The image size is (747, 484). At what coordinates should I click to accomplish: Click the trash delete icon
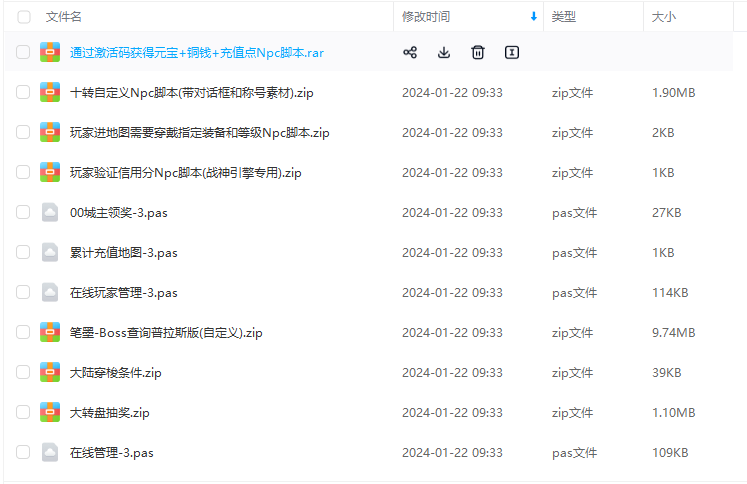pyautogui.click(x=478, y=52)
